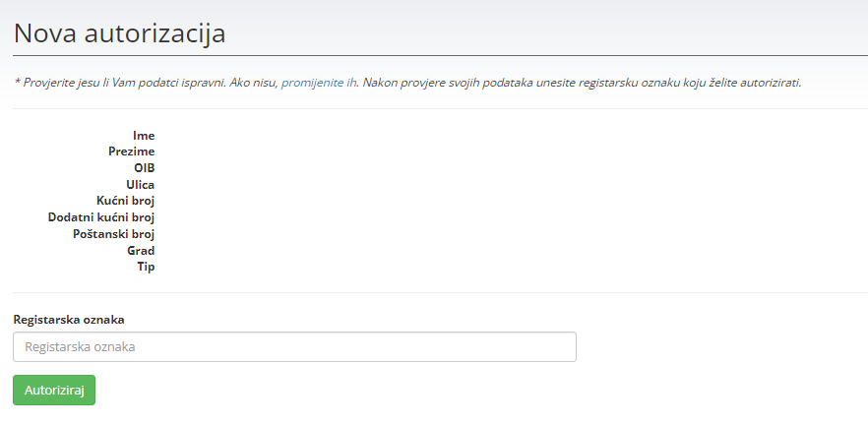The image size is (868, 425).
Task: Click the 'Dodatni kućni broj' label
Action: point(101,217)
